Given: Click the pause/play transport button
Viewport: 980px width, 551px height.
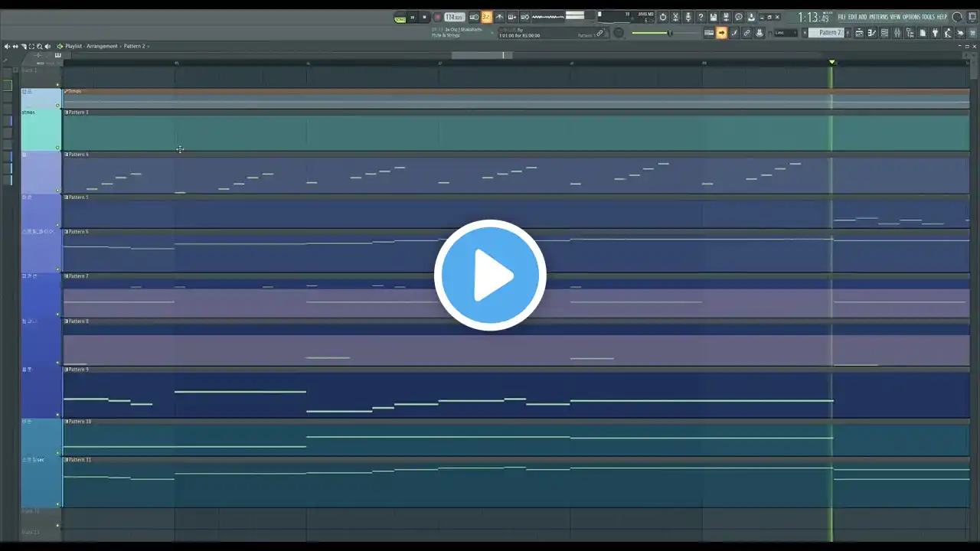Looking at the screenshot, I should pos(412,17).
